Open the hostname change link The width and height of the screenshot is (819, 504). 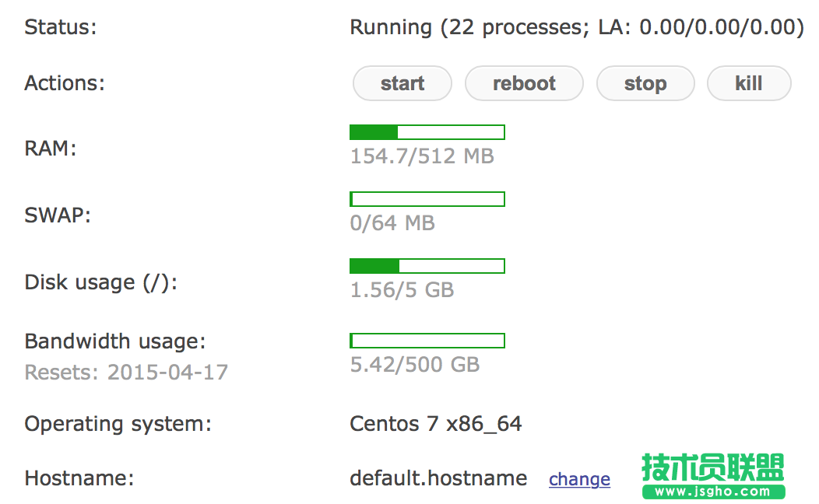pos(579,479)
